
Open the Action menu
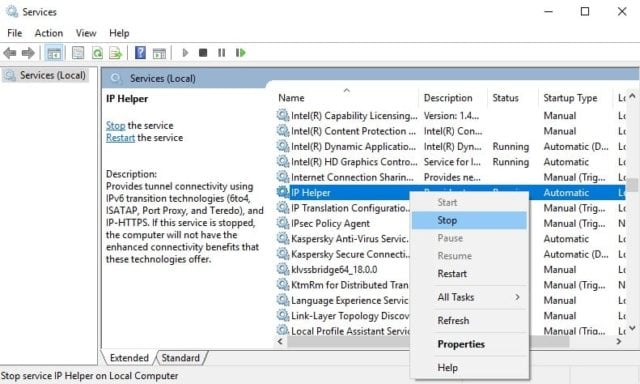[x=49, y=33]
